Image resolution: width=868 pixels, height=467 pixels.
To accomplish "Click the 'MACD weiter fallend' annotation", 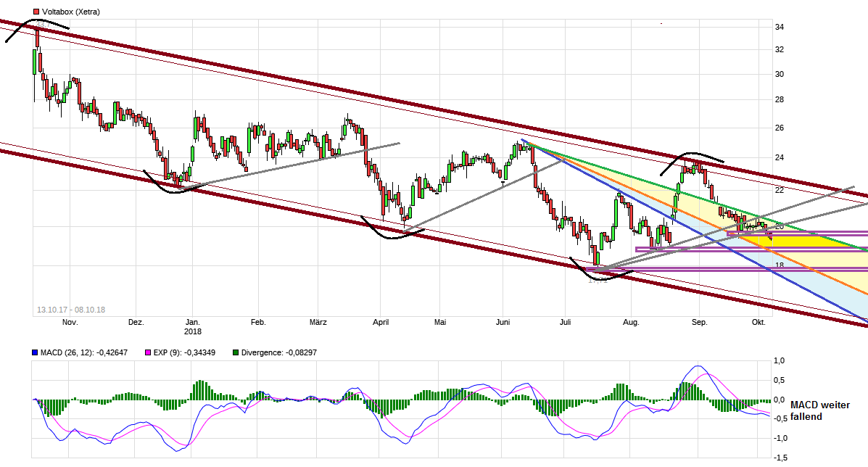I will 819,411.
